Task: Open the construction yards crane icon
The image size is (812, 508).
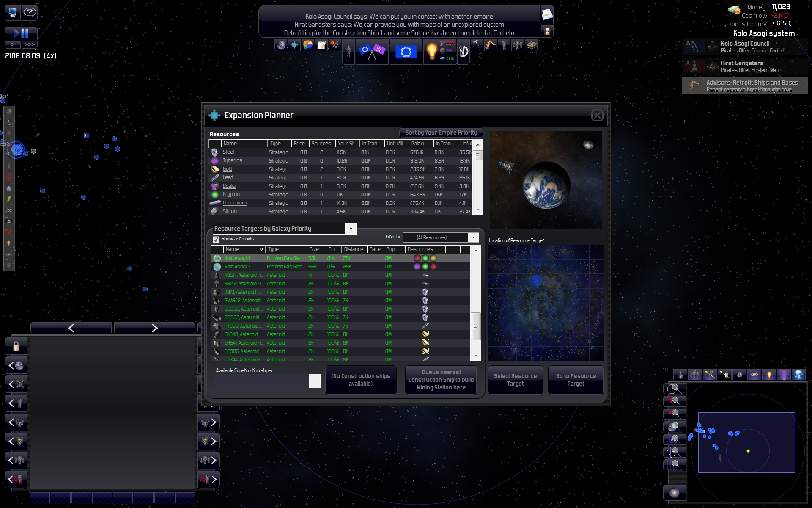Action: pos(491,45)
